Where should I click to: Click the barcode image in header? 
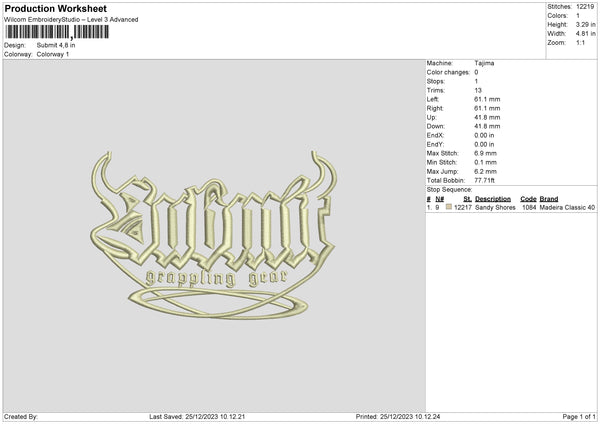(57, 32)
